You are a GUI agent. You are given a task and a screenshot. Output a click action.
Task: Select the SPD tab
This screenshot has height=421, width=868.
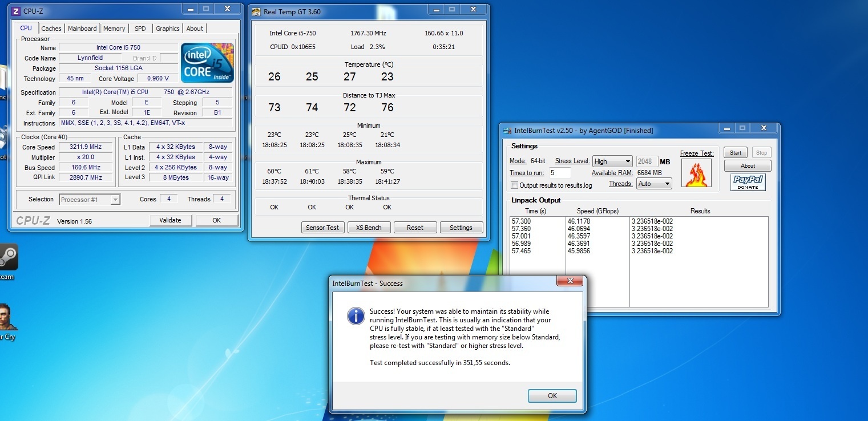click(x=140, y=29)
